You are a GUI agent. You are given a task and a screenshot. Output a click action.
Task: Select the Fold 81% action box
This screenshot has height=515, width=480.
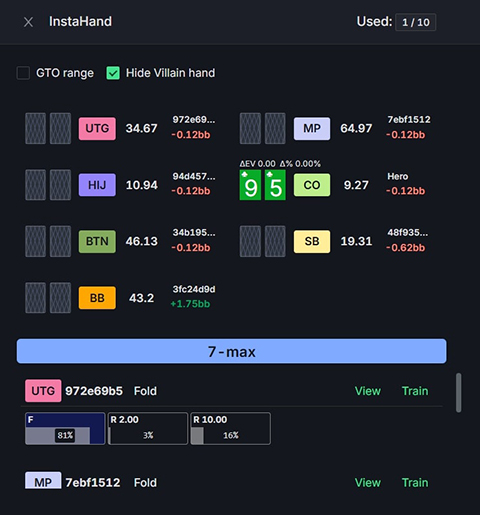pos(65,429)
